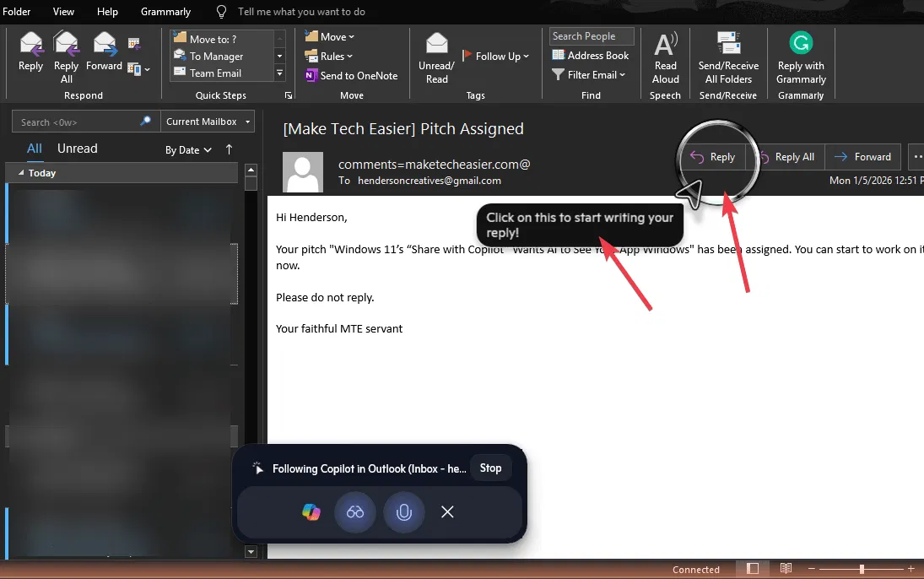Viewport: 924px width, 579px height.
Task: Select the Copilot icon in the bottom bar
Action: (x=311, y=512)
